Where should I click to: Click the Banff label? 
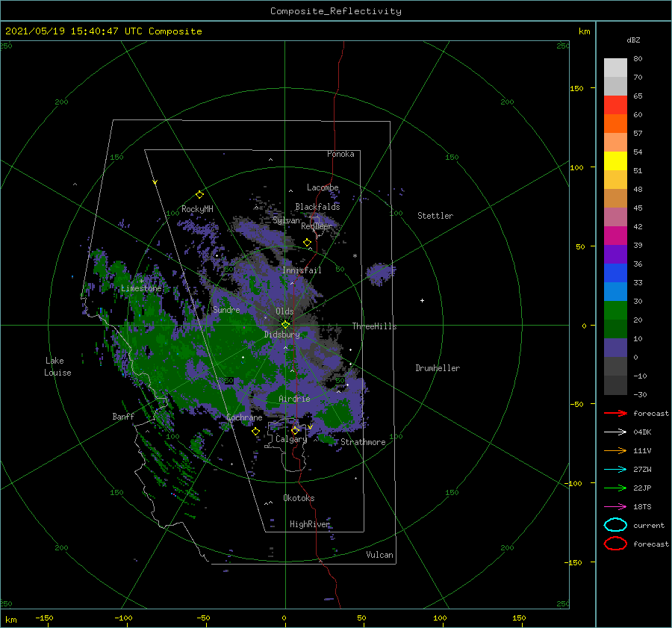click(123, 416)
